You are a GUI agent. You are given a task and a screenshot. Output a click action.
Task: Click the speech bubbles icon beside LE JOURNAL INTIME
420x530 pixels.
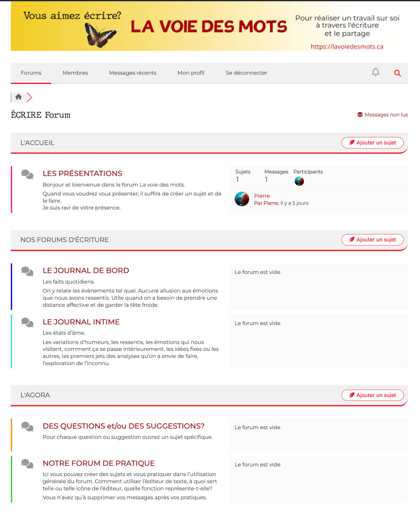click(27, 322)
